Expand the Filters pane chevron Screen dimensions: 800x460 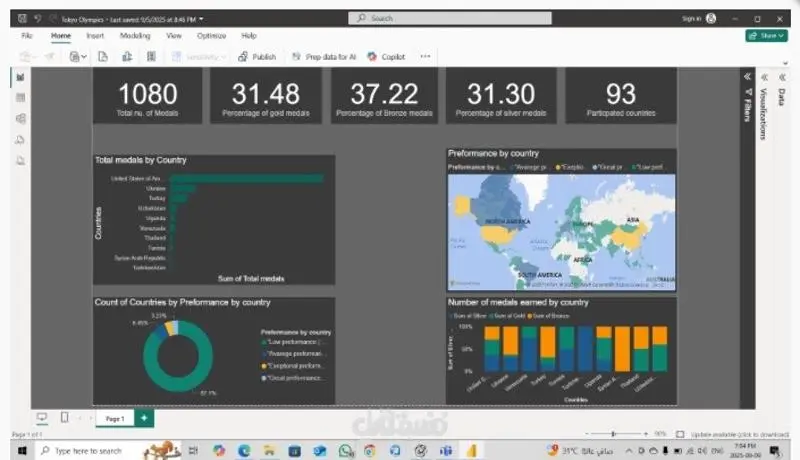[x=747, y=76]
